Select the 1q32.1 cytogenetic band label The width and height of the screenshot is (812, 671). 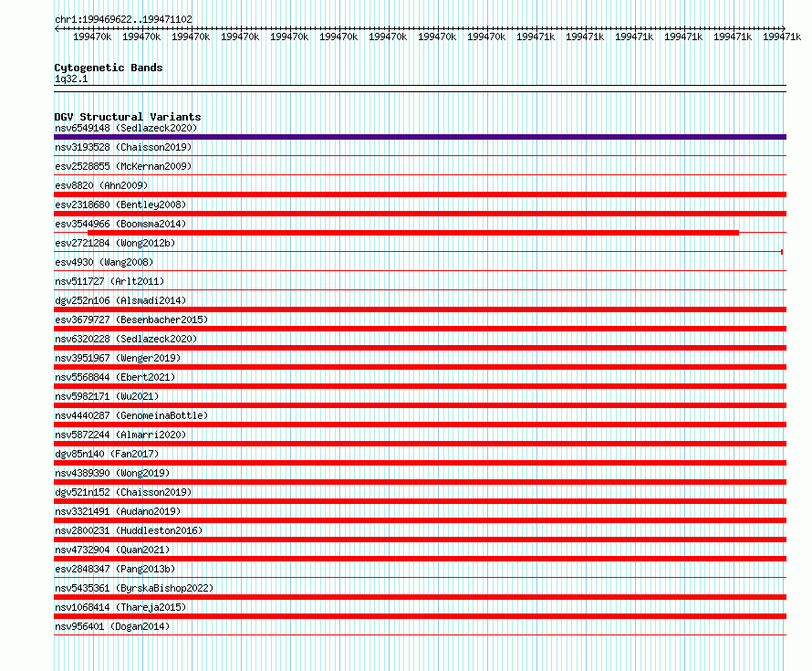[x=71, y=79]
